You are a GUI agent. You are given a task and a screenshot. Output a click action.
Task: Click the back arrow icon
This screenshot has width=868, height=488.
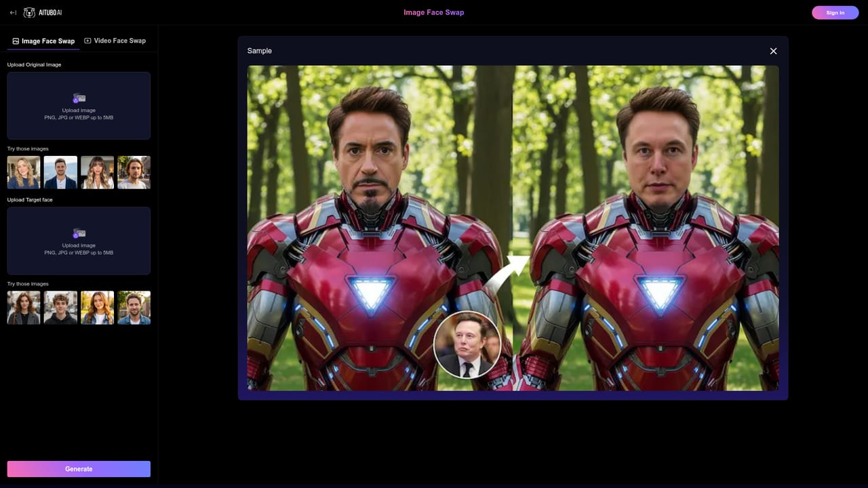[13, 13]
